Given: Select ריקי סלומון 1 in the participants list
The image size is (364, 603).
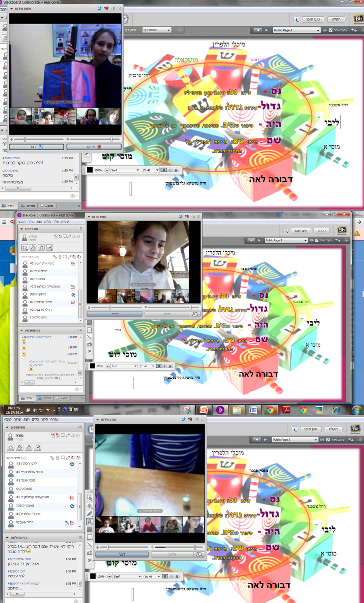Looking at the screenshot, I should point(38,317).
